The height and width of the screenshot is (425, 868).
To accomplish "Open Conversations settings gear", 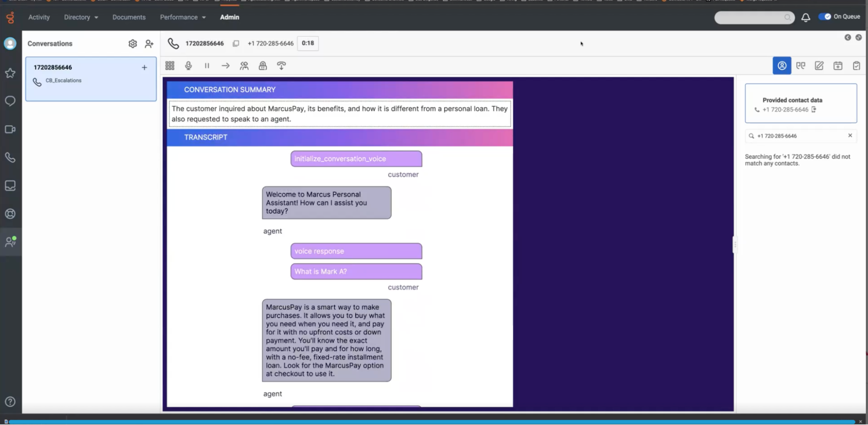I will tap(132, 43).
